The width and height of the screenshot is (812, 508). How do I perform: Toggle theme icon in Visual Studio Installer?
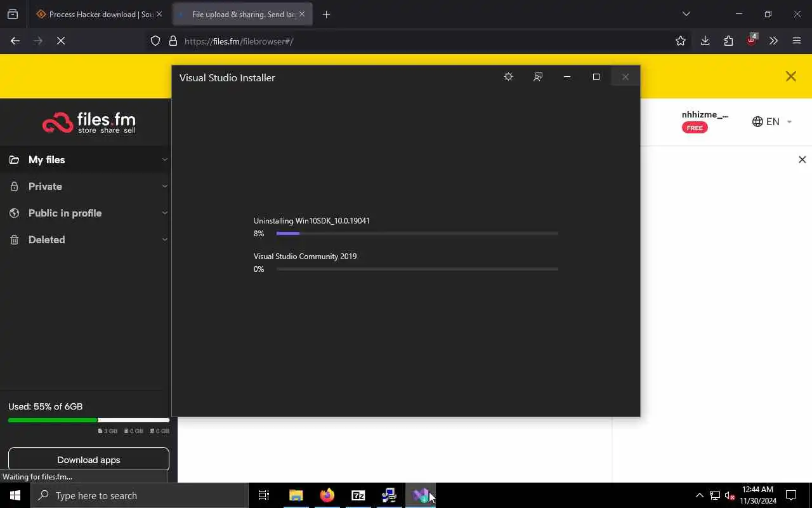(x=508, y=77)
